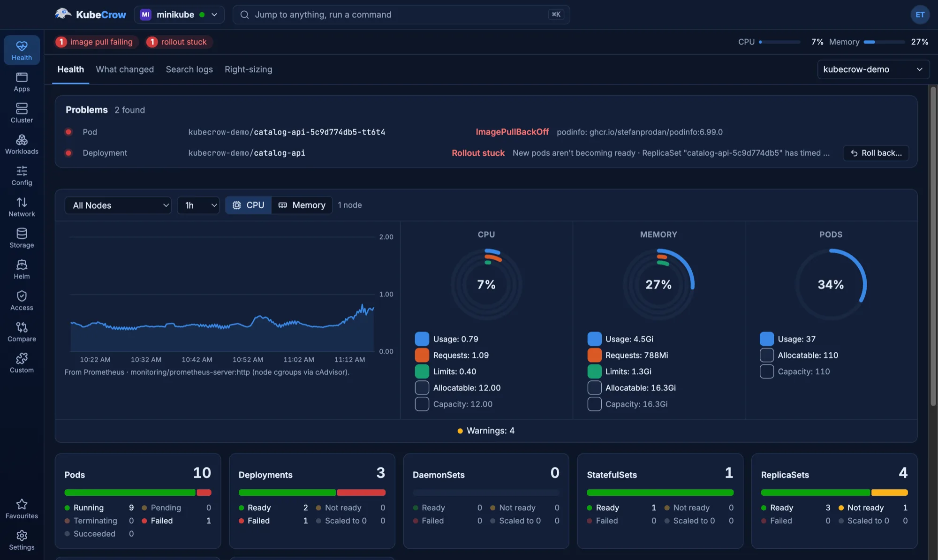Open the Custom sidebar section
This screenshot has width=938, height=560.
(22, 363)
